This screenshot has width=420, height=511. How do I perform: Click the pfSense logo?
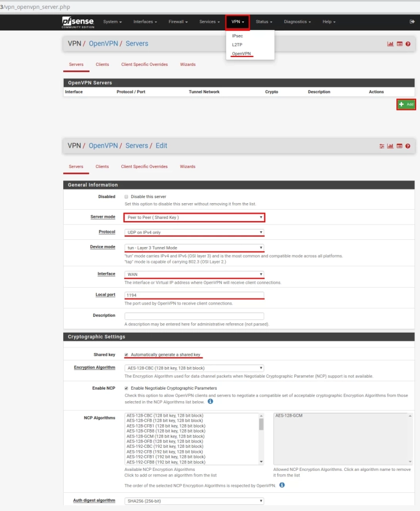tap(78, 22)
